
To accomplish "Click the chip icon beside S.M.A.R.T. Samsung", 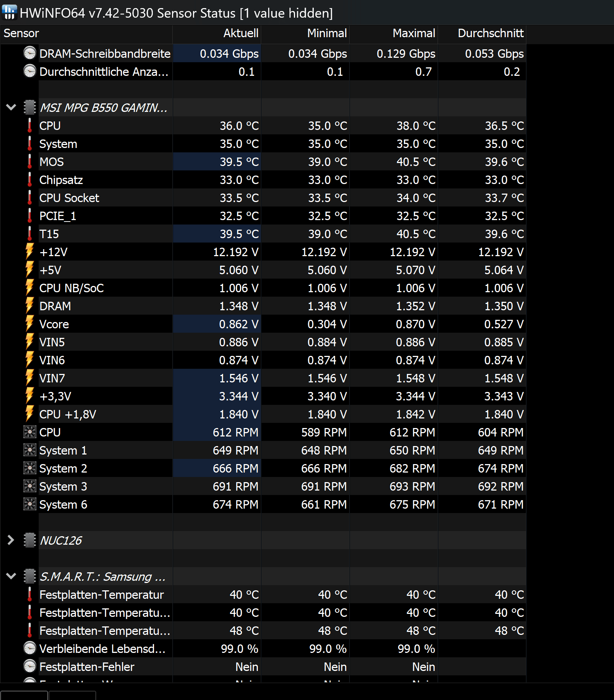I will [29, 576].
